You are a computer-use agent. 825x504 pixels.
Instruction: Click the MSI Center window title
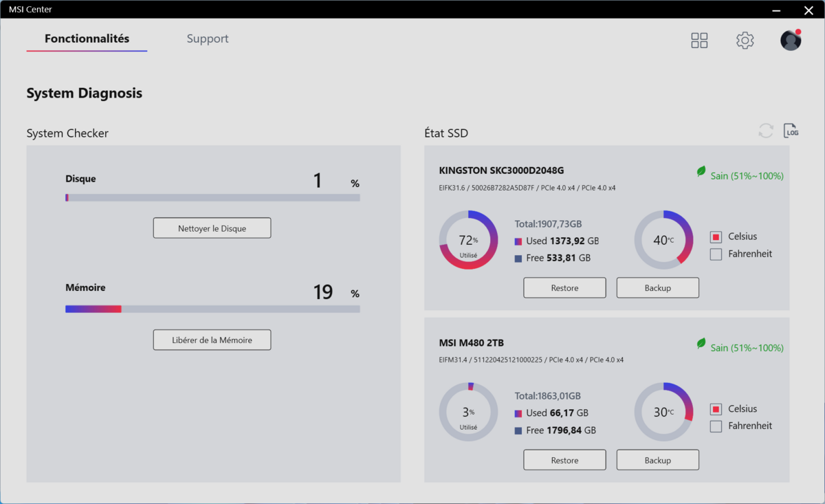(x=30, y=10)
